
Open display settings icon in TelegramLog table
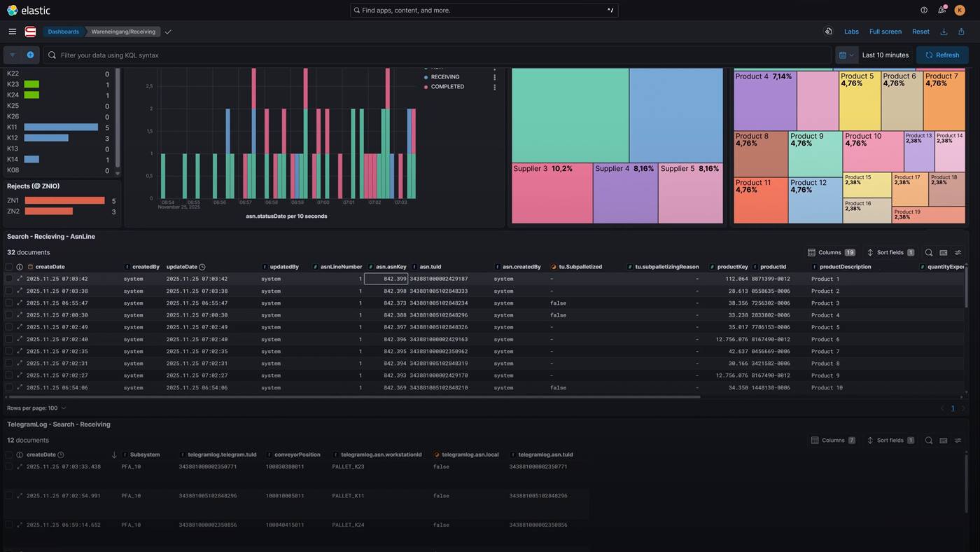point(958,441)
